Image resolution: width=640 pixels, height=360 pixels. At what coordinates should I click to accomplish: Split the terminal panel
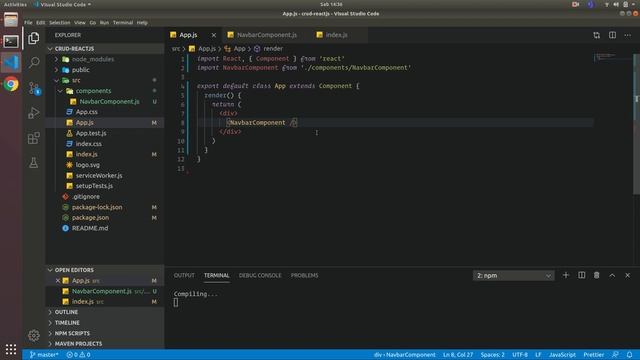pyautogui.click(x=581, y=276)
